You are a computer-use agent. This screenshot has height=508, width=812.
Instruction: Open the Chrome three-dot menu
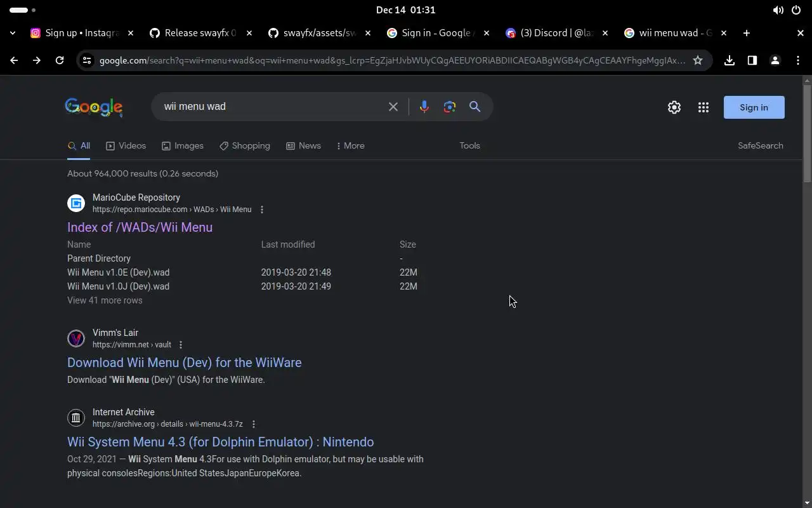pyautogui.click(x=798, y=60)
